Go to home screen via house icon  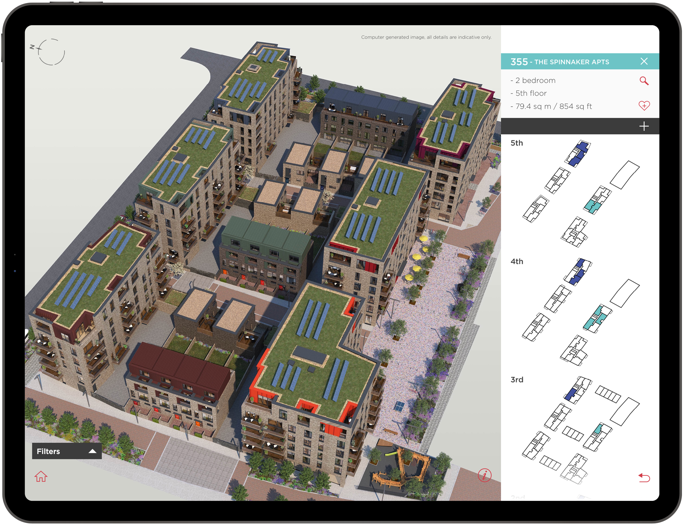(x=41, y=477)
